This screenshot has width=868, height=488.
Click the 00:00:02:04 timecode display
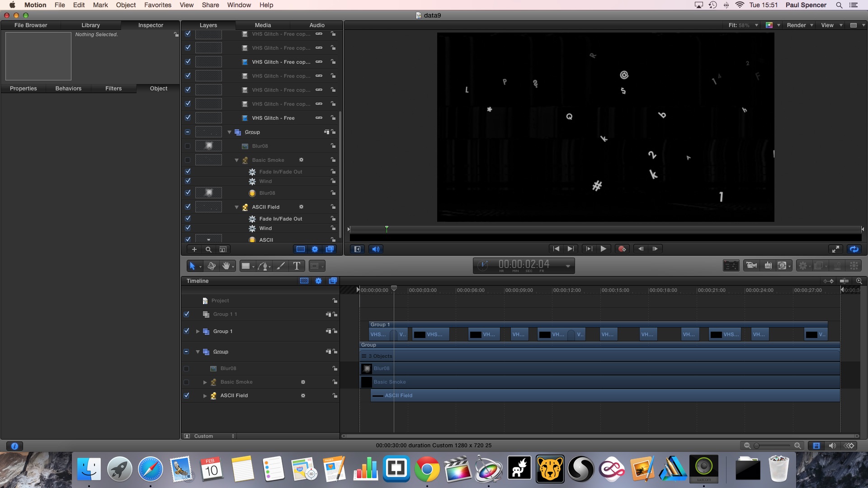point(524,265)
